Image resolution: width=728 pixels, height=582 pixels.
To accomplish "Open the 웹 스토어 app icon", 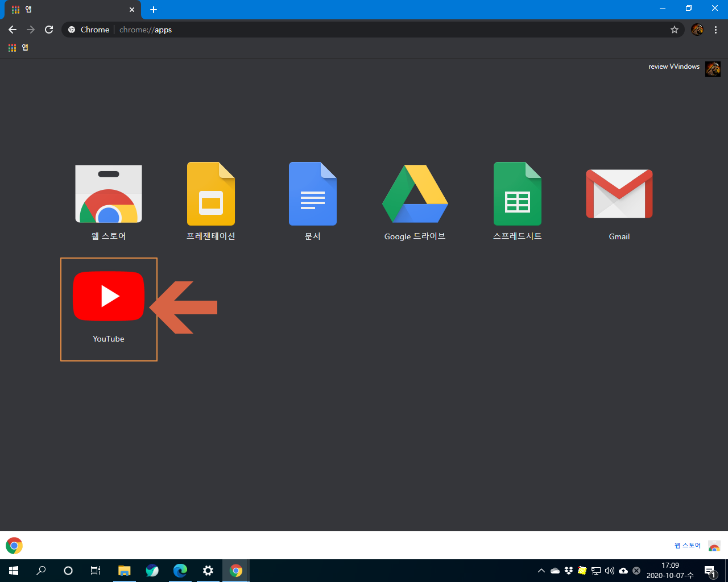I will (109, 194).
